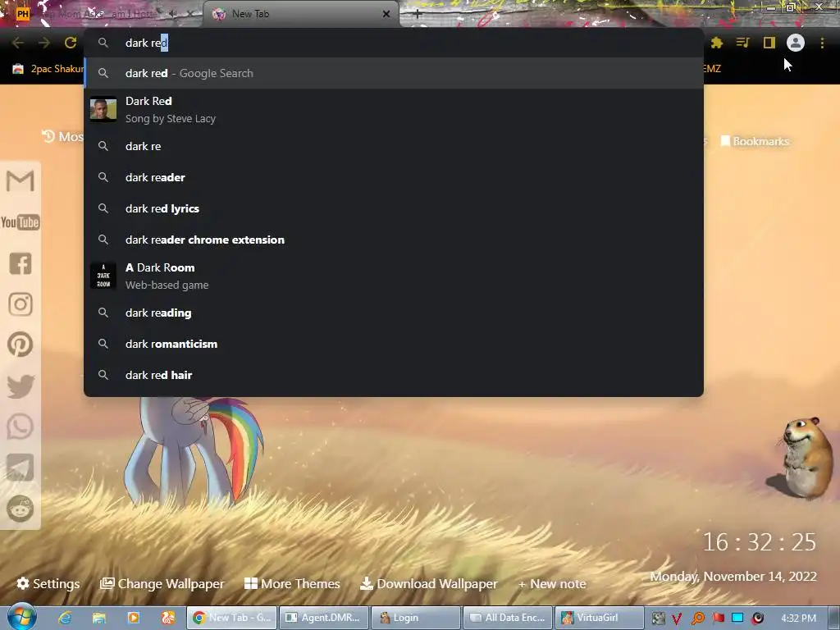Click the 16:32:25 clock display
This screenshot has width=840, height=630.
point(759,542)
